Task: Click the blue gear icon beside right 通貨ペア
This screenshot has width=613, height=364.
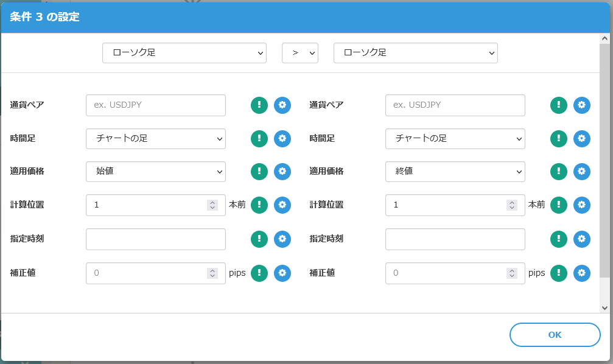Action: click(x=582, y=105)
